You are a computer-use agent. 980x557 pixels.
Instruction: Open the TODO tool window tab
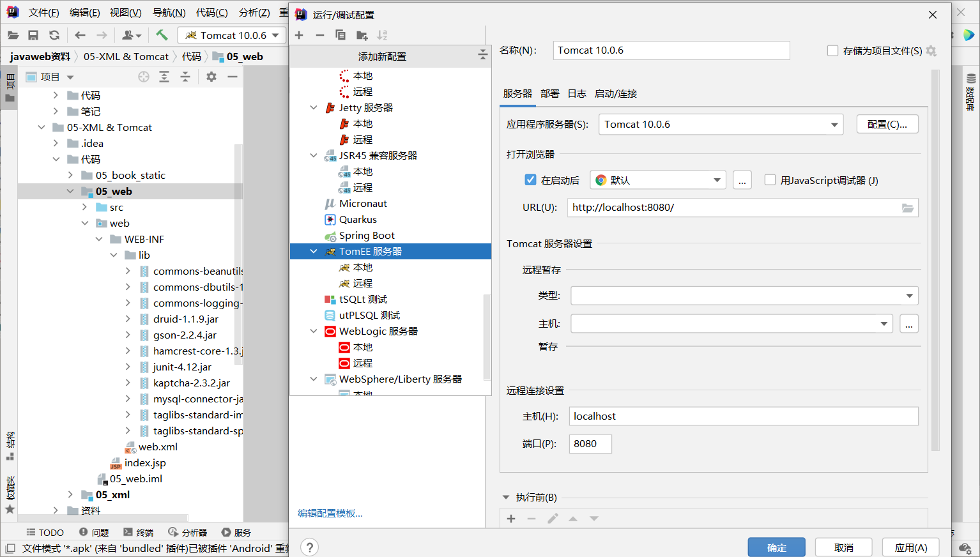click(45, 532)
